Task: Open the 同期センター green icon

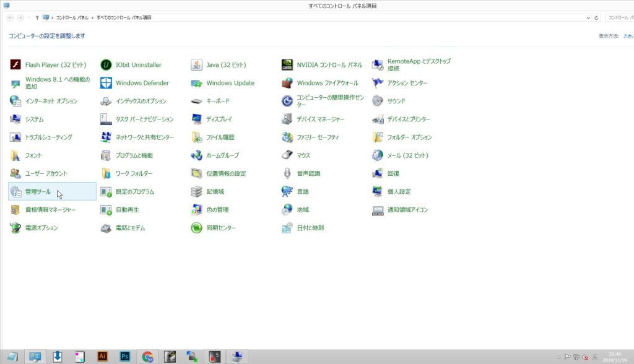Action: tap(196, 228)
